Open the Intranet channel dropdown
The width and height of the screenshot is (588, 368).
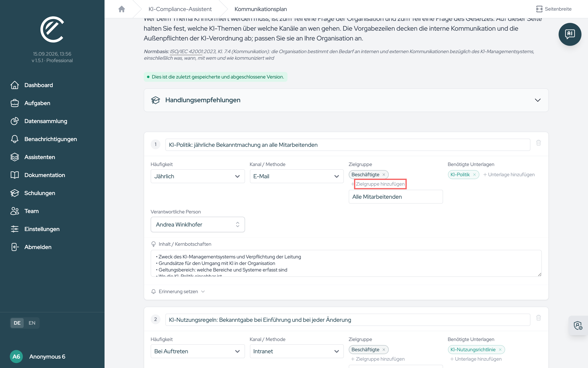296,351
